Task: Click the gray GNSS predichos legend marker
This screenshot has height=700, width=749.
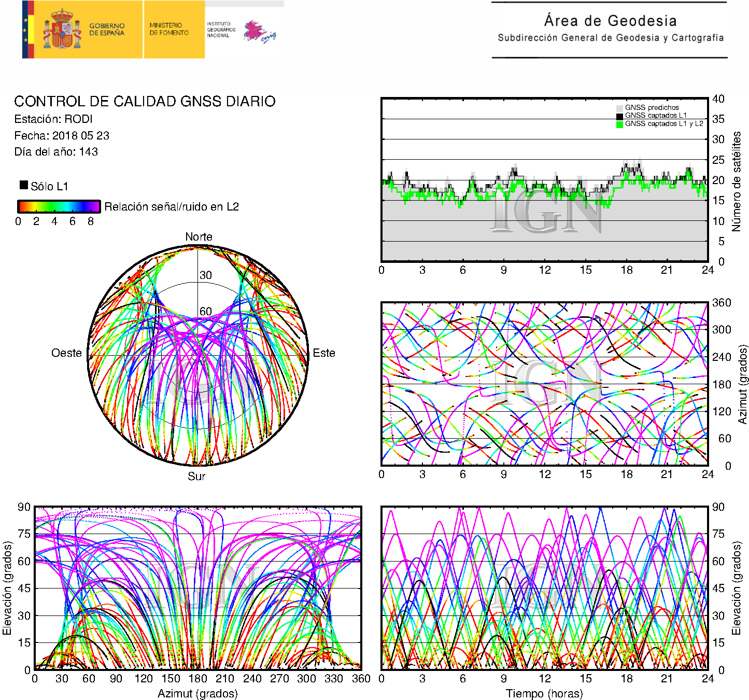Action: pyautogui.click(x=619, y=108)
